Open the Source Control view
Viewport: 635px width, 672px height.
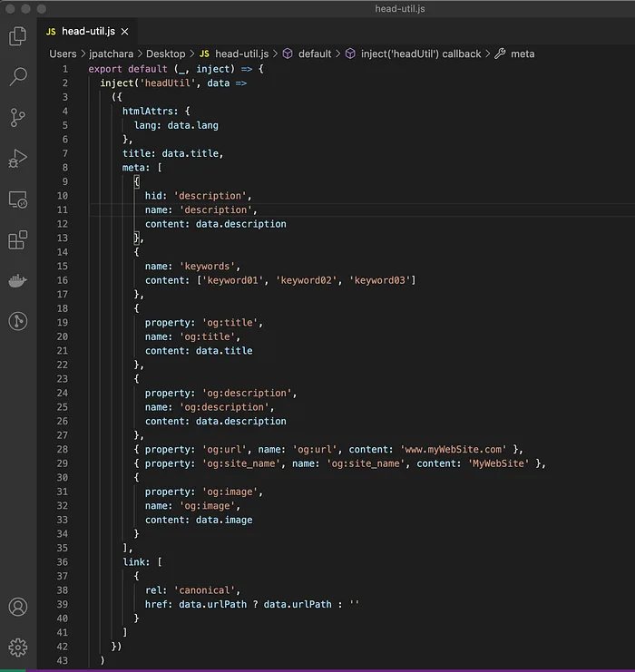coord(18,117)
